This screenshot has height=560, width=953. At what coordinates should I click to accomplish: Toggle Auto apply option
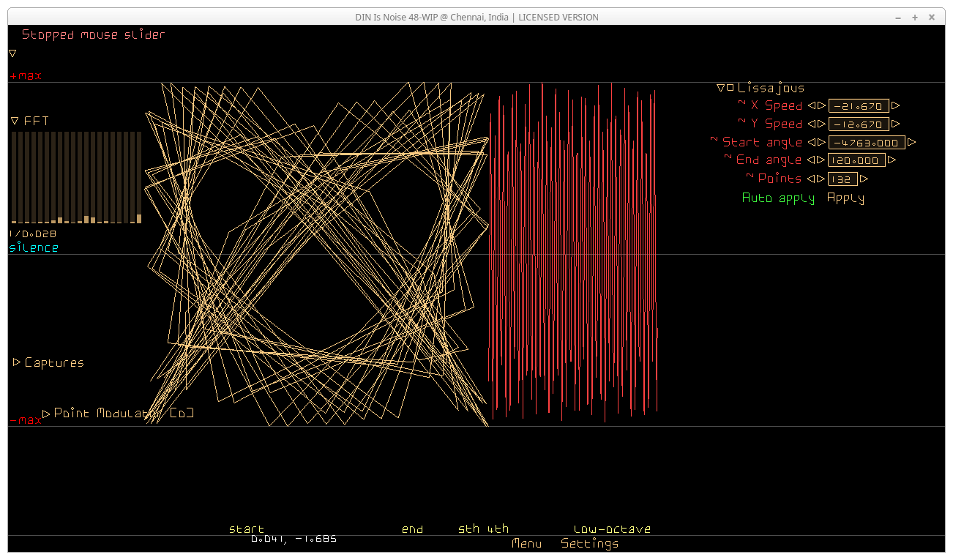777,198
